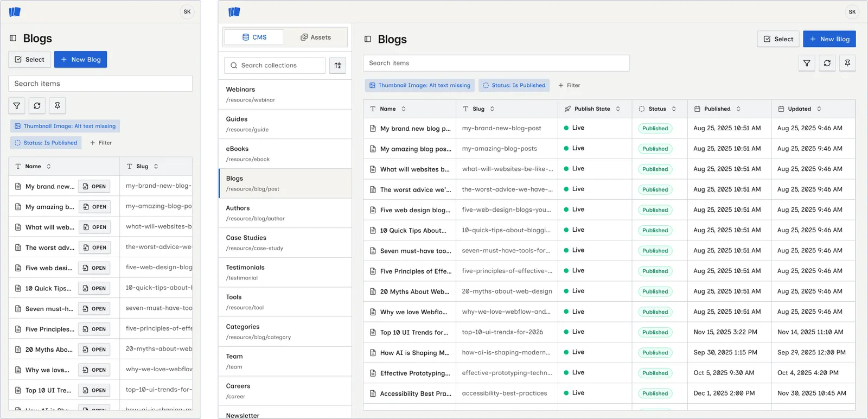Open the SK avatar in the narrow window
The width and height of the screenshot is (868, 419).
[x=187, y=11]
